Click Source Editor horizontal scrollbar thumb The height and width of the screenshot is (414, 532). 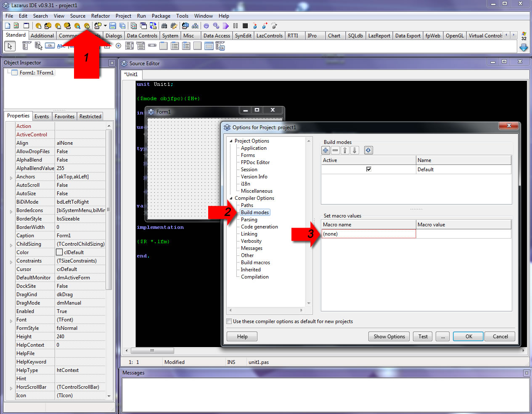[152, 350]
